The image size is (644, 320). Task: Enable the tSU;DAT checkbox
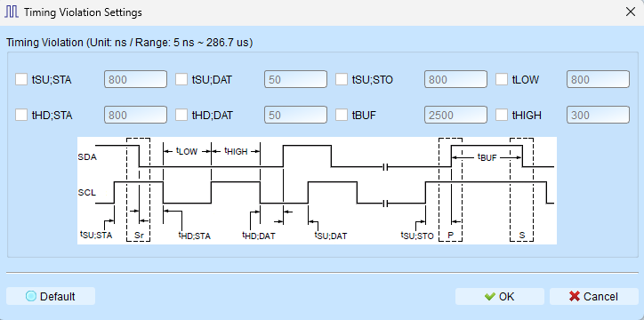181,79
